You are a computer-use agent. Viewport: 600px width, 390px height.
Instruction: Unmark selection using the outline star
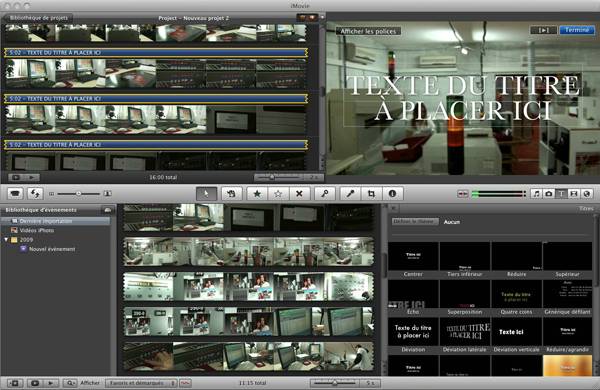[278, 194]
